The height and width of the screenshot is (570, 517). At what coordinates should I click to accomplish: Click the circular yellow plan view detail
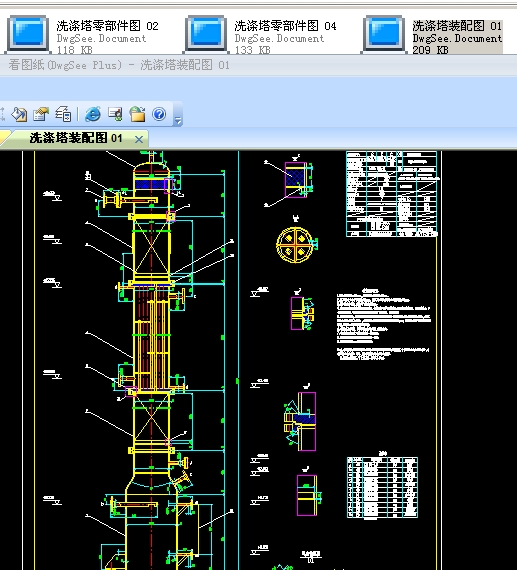pos(295,245)
